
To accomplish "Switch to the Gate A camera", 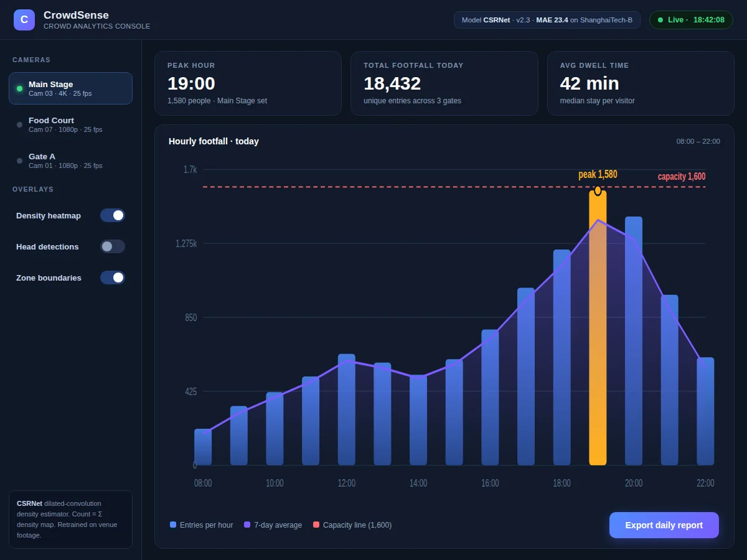I will coord(70,161).
